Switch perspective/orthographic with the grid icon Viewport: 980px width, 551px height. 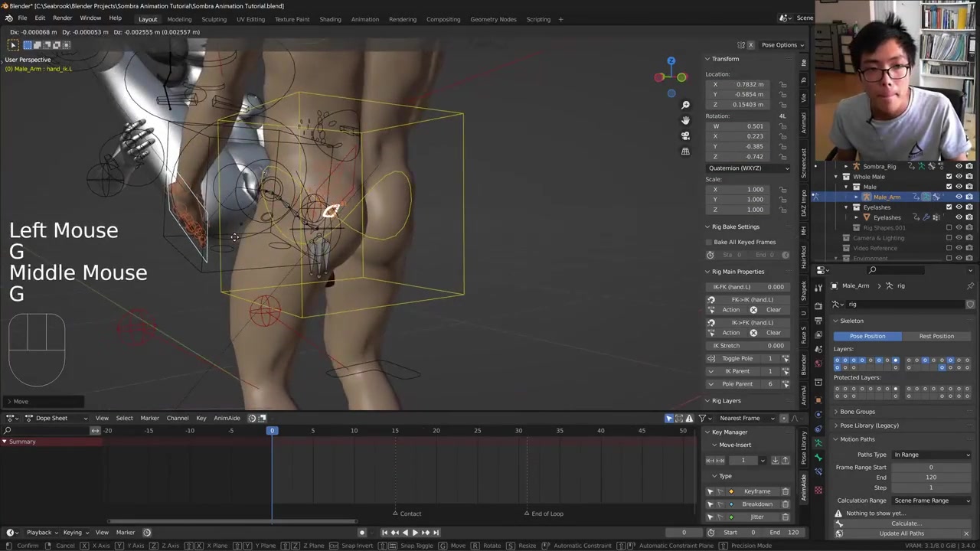(685, 152)
